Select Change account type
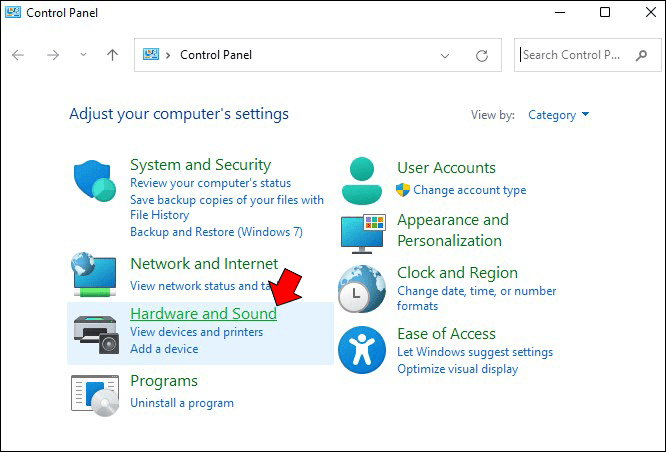 (x=470, y=190)
